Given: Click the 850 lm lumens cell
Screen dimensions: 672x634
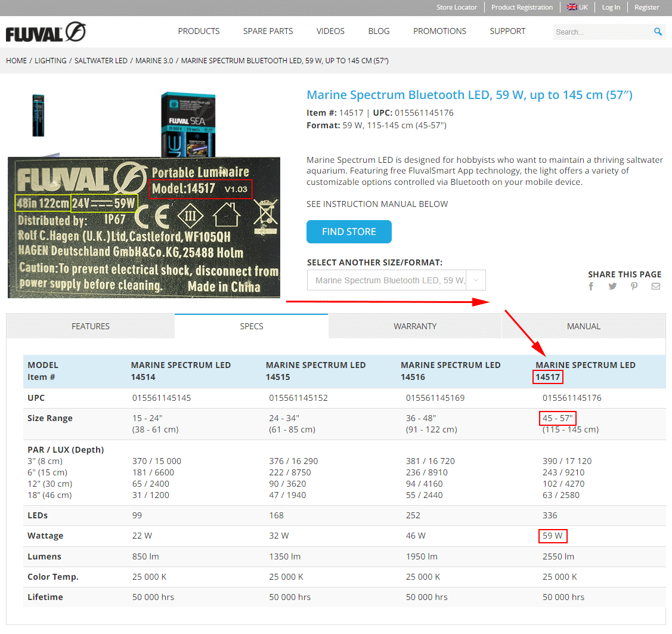Looking at the screenshot, I should click(145, 557).
